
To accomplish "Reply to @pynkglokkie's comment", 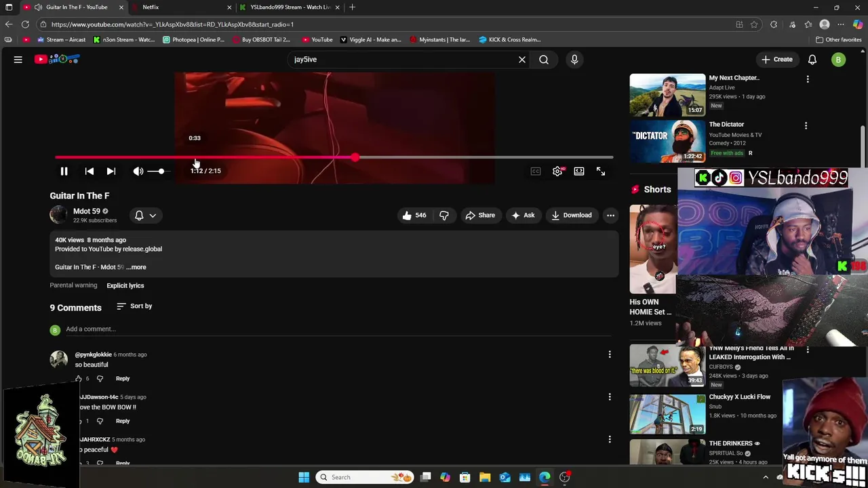I will point(123,379).
